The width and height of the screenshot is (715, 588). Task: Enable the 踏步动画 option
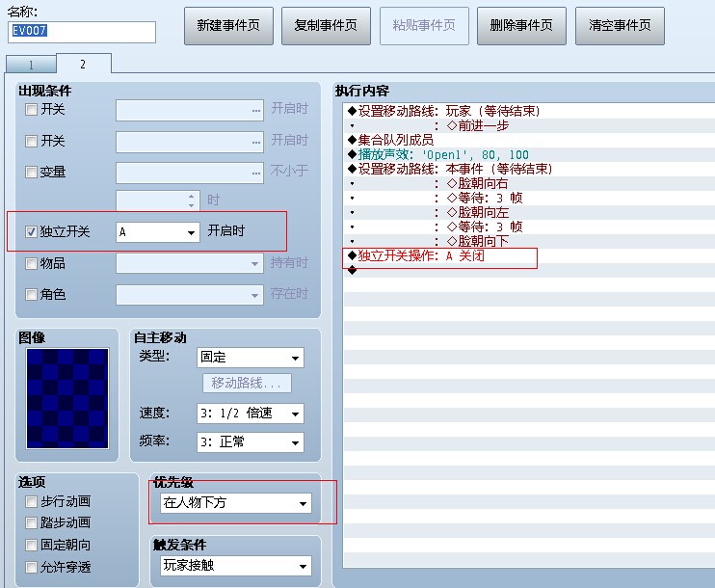[x=31, y=522]
